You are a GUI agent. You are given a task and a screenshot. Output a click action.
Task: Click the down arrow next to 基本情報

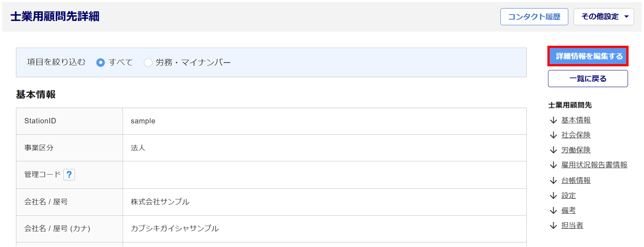tap(554, 120)
